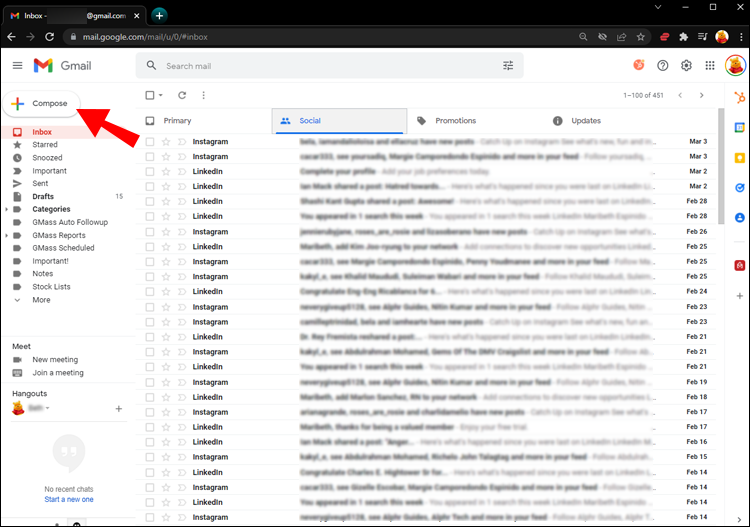The width and height of the screenshot is (750, 527).
Task: Open Chrome tab search dropdown
Action: (658, 7)
